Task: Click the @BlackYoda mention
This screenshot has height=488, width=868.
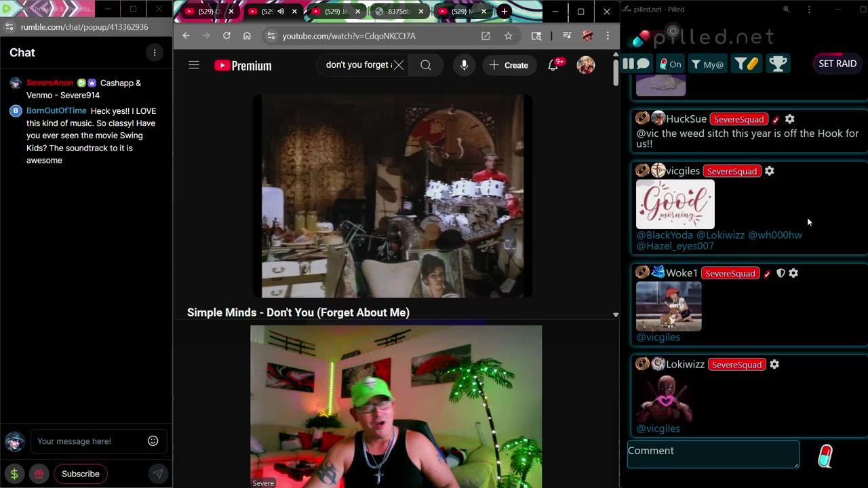Action: click(665, 235)
